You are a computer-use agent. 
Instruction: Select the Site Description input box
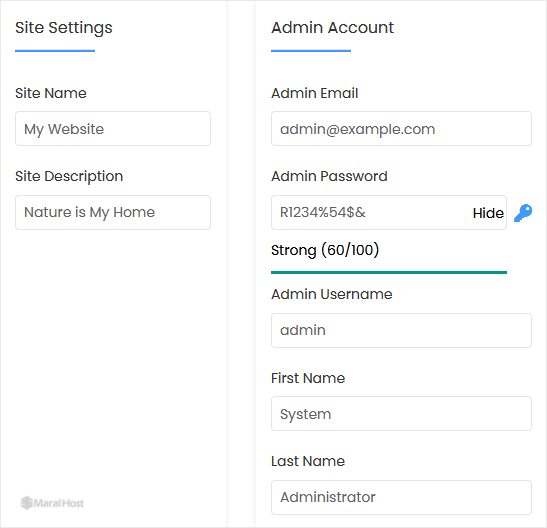tap(113, 212)
